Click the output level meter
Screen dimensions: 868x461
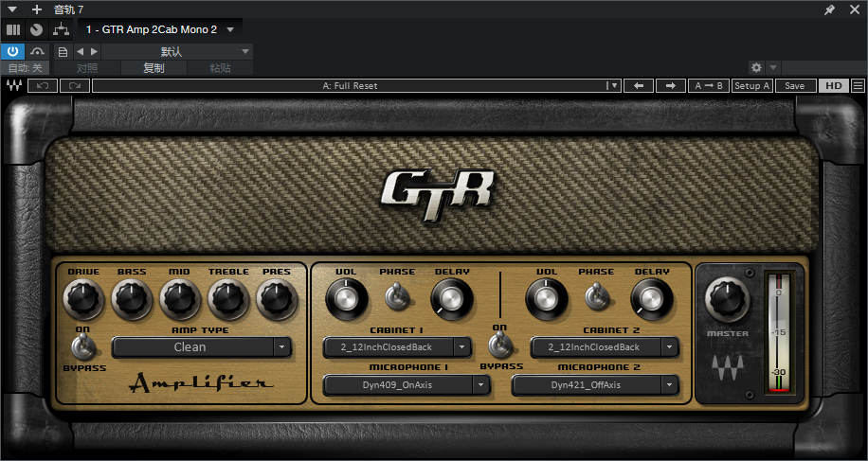[778, 332]
